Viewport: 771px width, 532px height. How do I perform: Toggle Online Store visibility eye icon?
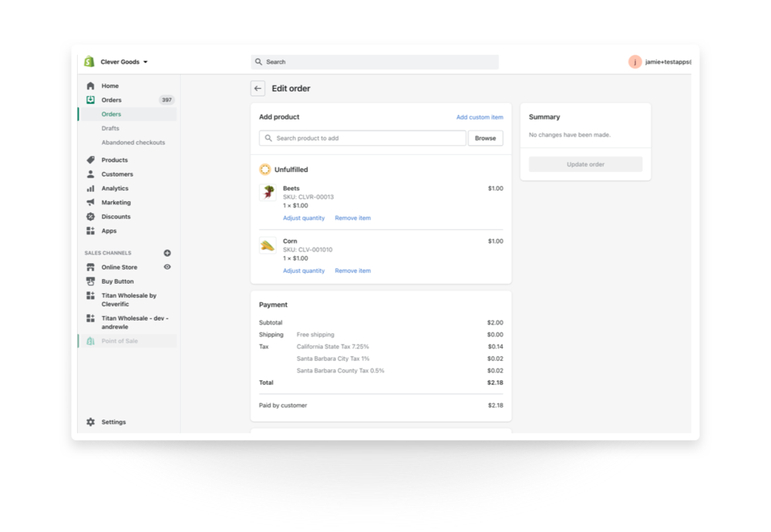point(167,267)
